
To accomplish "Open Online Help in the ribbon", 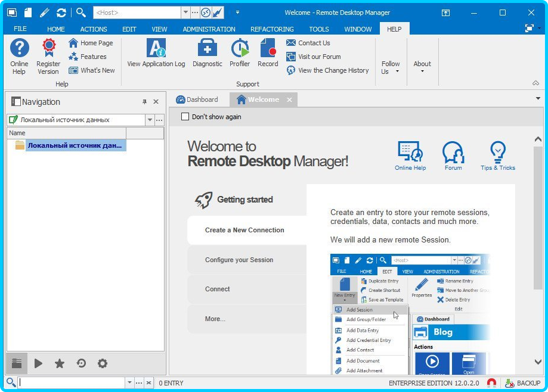I will [19, 57].
